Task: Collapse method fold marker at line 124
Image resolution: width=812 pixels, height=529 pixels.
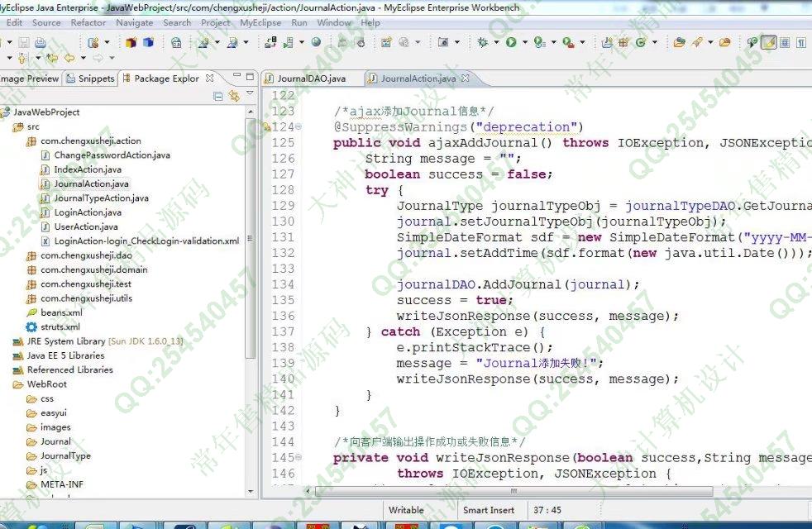Action: (299, 126)
